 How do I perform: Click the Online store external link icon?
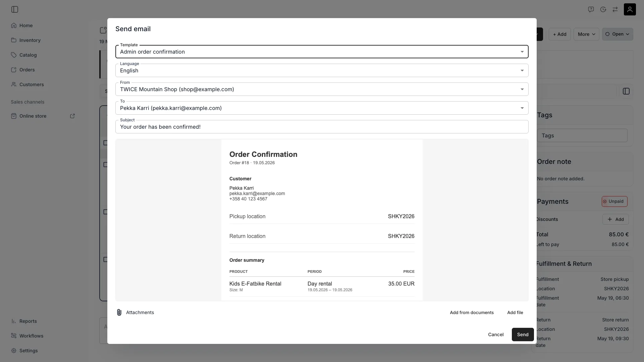(x=72, y=116)
